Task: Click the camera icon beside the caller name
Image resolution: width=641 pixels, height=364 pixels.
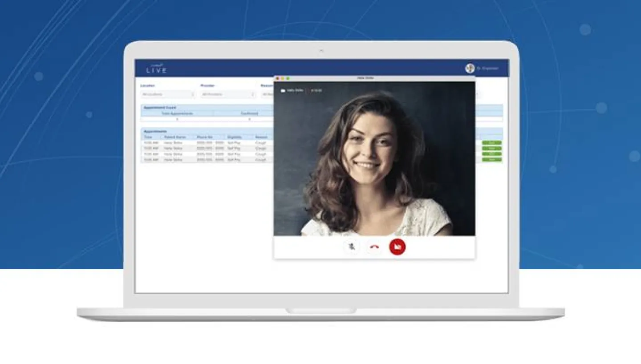Action: pyautogui.click(x=284, y=89)
